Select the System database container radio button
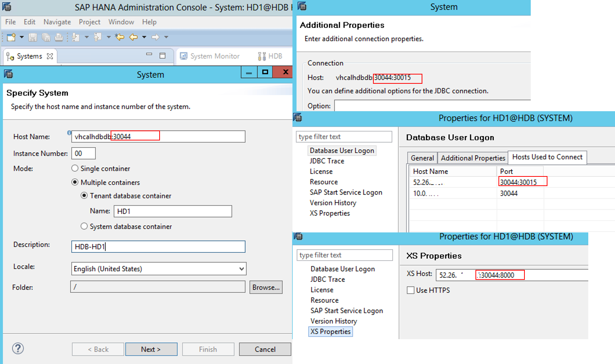615x364 pixels. tap(84, 226)
